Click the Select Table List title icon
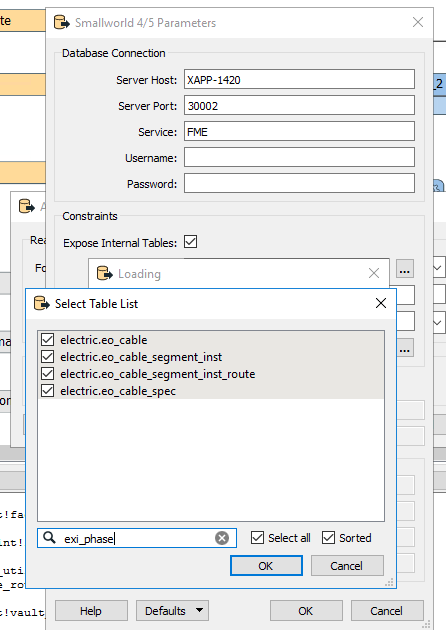Image resolution: width=446 pixels, height=630 pixels. tap(42, 303)
